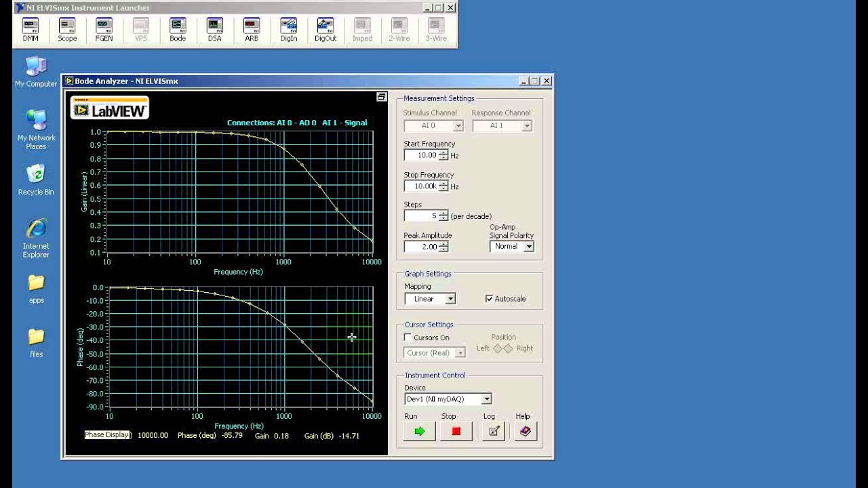The image size is (868, 488).
Task: Click the Peak Amplitude stepper arrows
Action: pyautogui.click(x=443, y=247)
